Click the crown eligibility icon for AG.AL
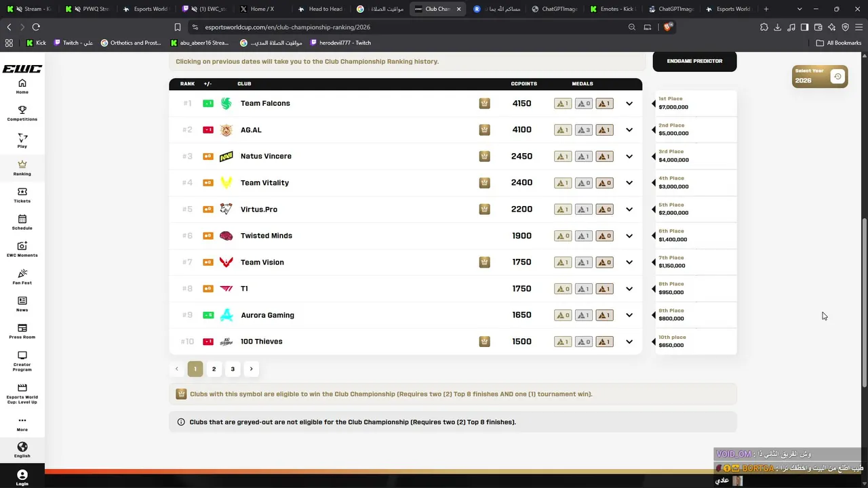The height and width of the screenshot is (488, 868). (x=484, y=129)
